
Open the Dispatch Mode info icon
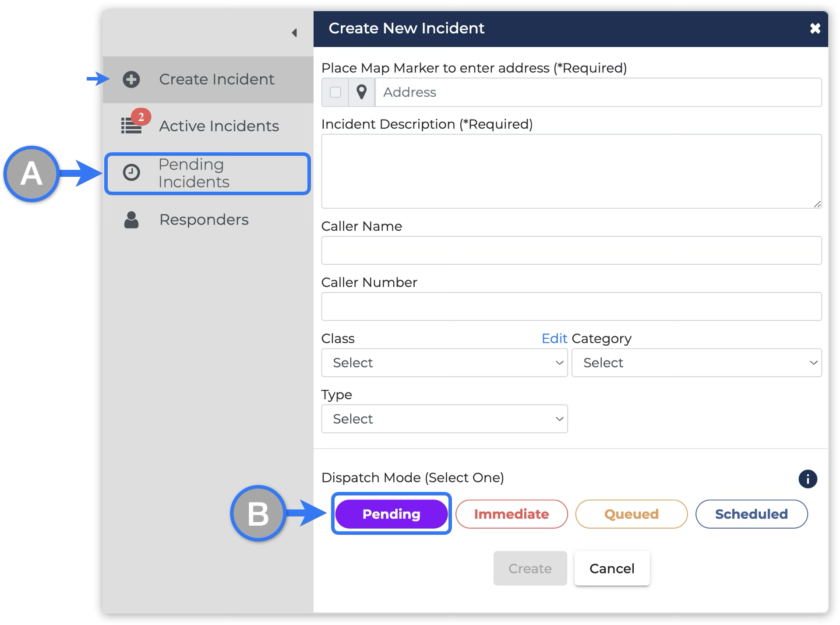(x=807, y=478)
